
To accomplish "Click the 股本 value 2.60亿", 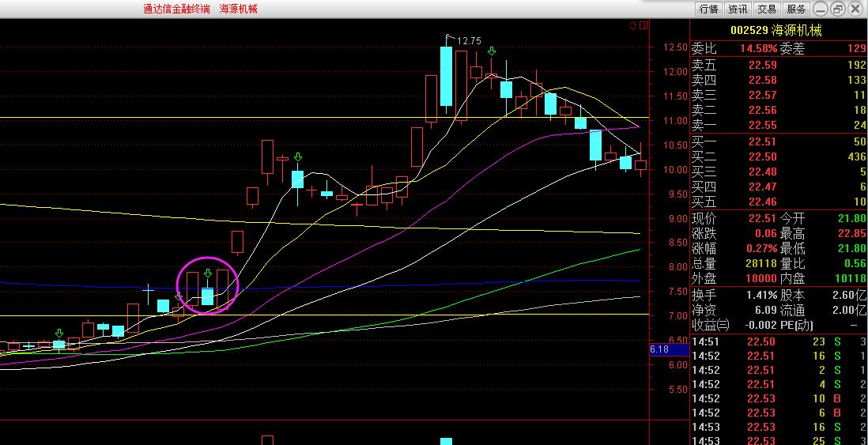I will click(851, 296).
